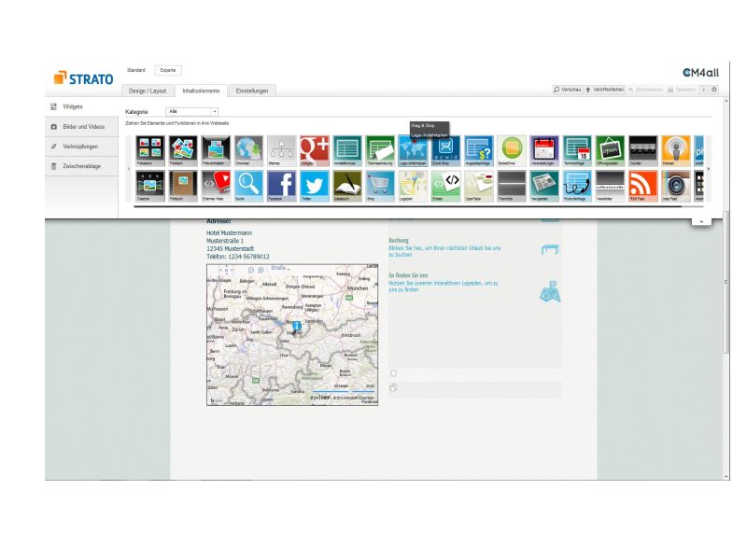The width and height of the screenshot is (747, 560).
Task: Select the table form with calendar 15 widget
Action: point(577,150)
